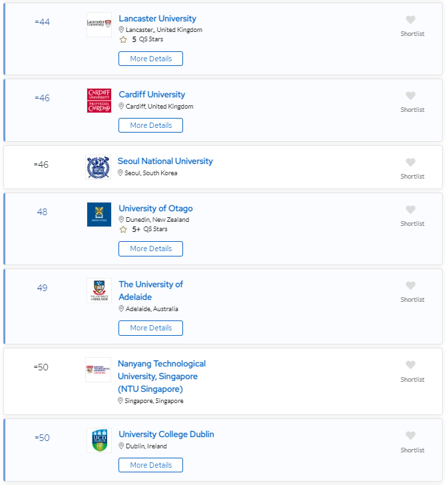
Task: Open More Details for Lancaster University
Action: click(x=150, y=59)
